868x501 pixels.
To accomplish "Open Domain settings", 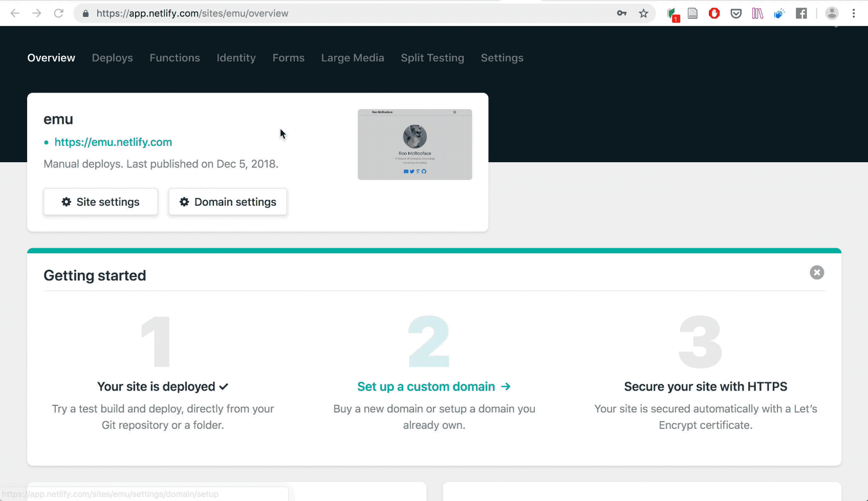I will tap(228, 202).
